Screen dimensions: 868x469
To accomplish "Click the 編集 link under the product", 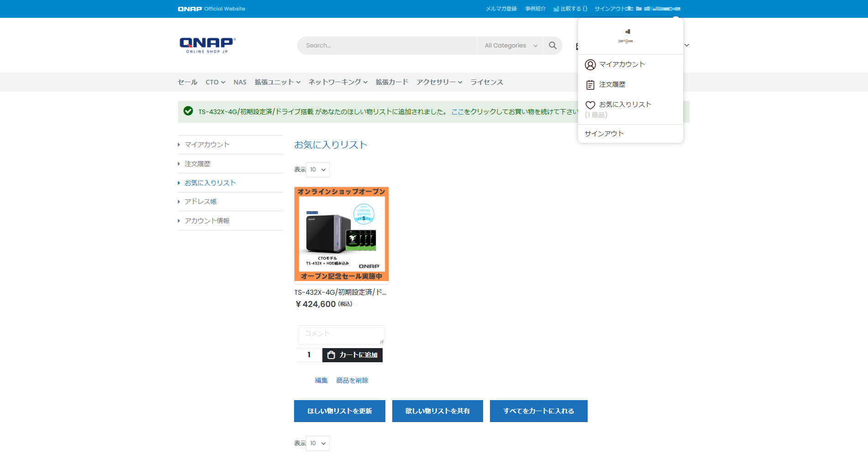I will [321, 380].
